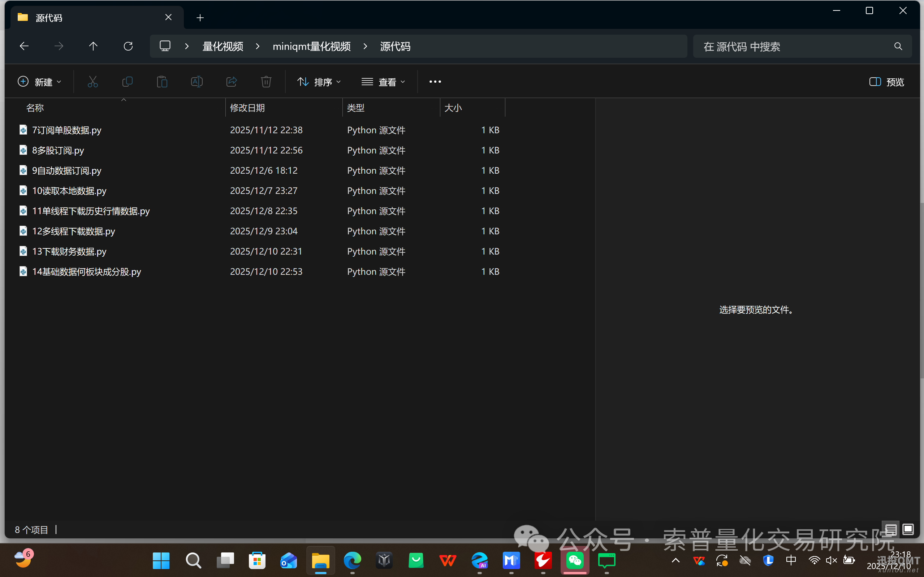Open WeChat from the taskbar
The height and width of the screenshot is (577, 924).
click(574, 561)
